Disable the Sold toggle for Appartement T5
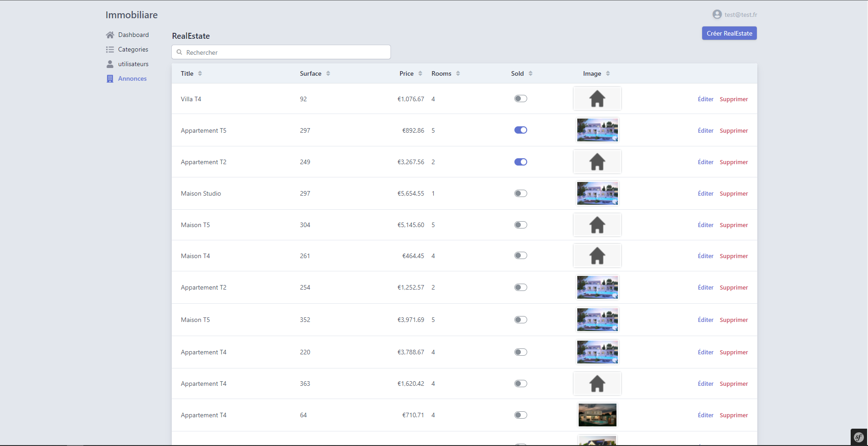This screenshot has height=446, width=868. [520, 130]
